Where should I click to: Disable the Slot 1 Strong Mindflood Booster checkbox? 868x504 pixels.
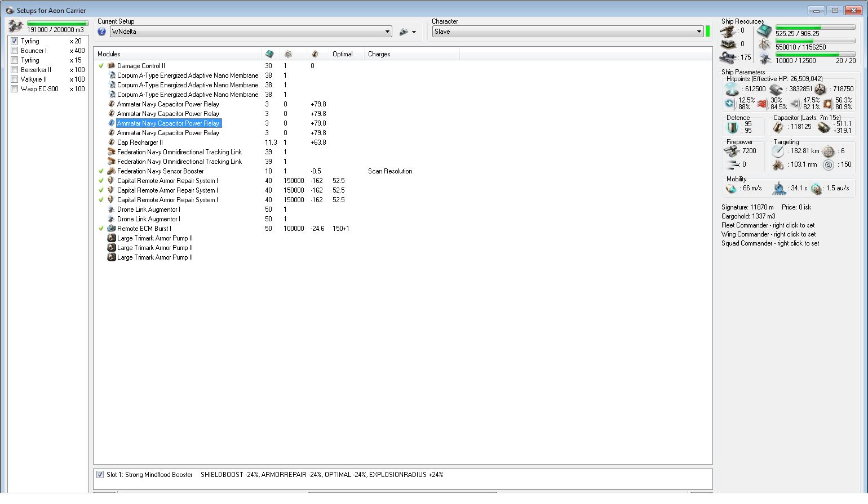click(100, 475)
